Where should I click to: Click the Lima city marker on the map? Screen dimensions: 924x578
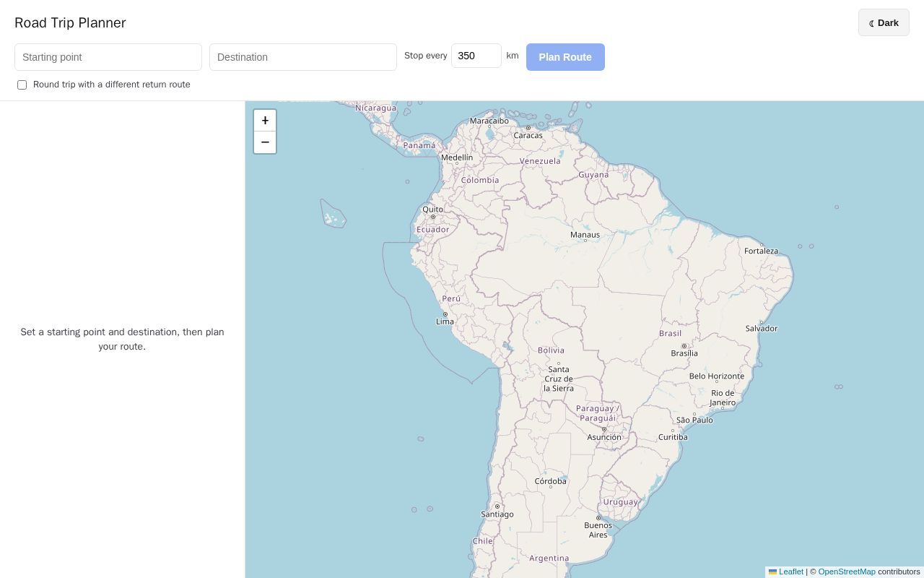[x=445, y=314]
